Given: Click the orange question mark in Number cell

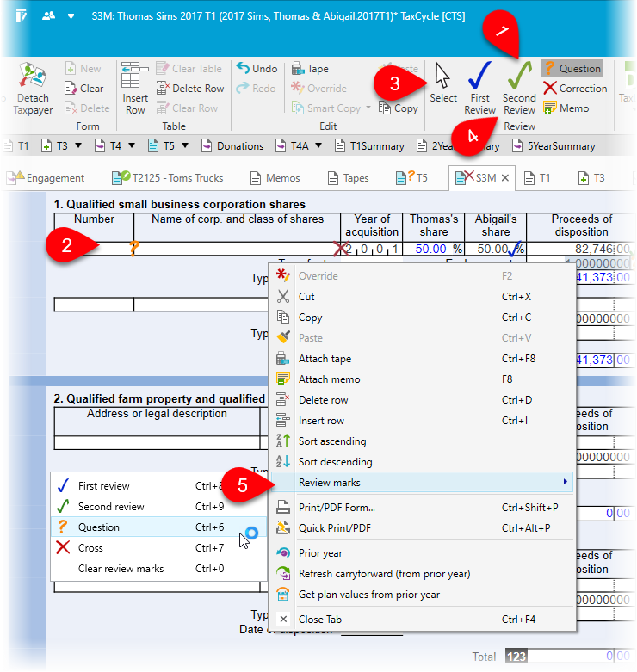Looking at the screenshot, I should click(133, 249).
